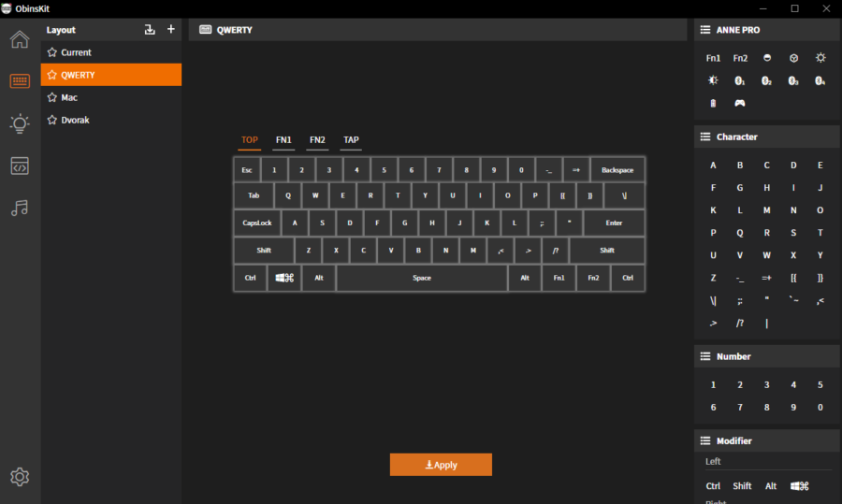The width and height of the screenshot is (842, 504).
Task: Pick the Windows/Command key in Modifier panel
Action: 800,485
